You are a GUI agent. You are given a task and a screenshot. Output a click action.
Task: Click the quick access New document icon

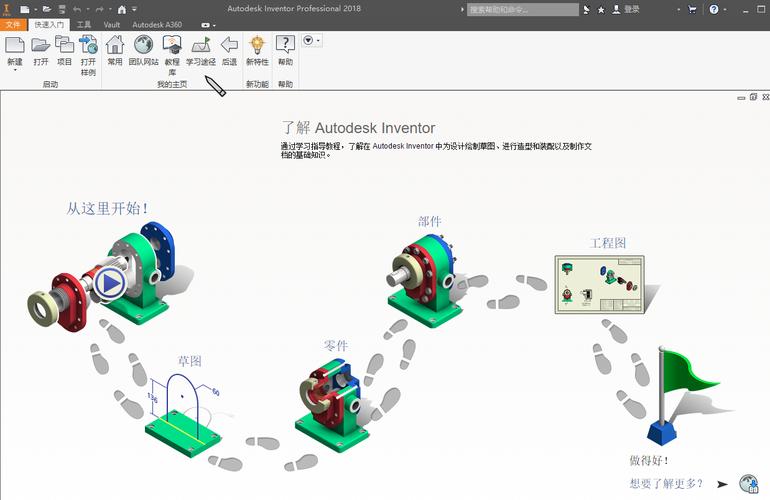pos(25,9)
